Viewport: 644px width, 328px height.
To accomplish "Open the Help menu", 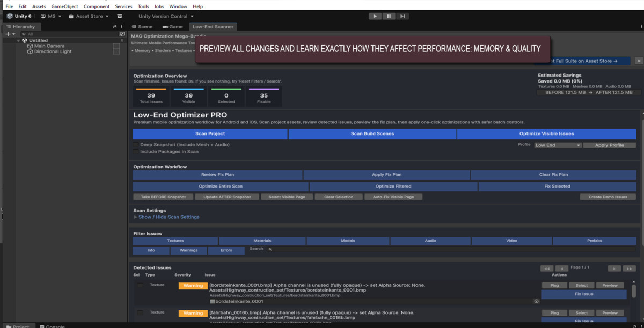I will pyautogui.click(x=197, y=6).
